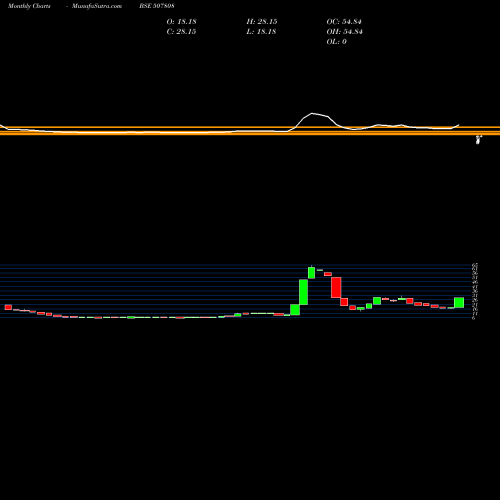The height and width of the screenshot is (500, 500).
Task: Click the 'H: 28.15' high value
Action: pyautogui.click(x=262, y=22)
